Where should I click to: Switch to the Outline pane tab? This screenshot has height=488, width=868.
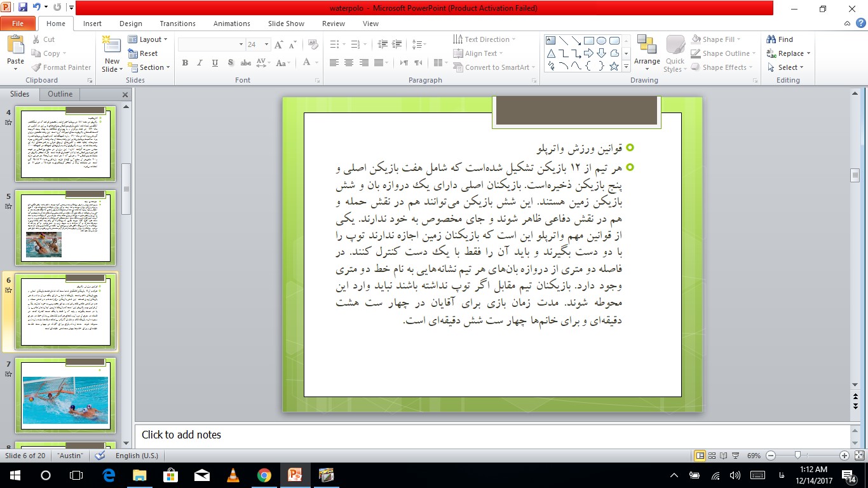(60, 94)
